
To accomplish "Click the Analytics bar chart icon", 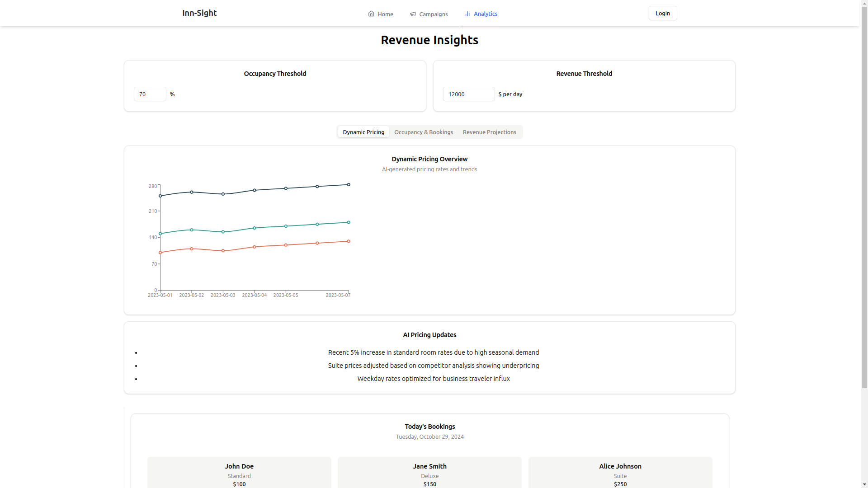I will pyautogui.click(x=467, y=14).
